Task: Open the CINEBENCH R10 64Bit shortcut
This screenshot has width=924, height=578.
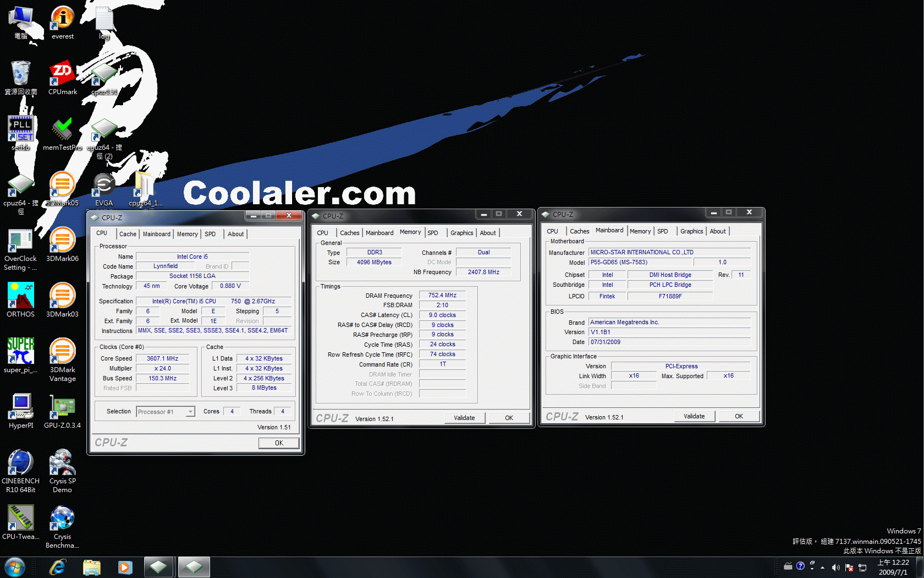Action: pyautogui.click(x=21, y=471)
